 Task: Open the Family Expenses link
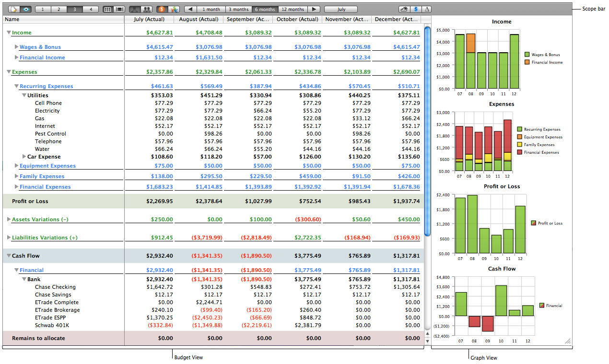coord(42,176)
